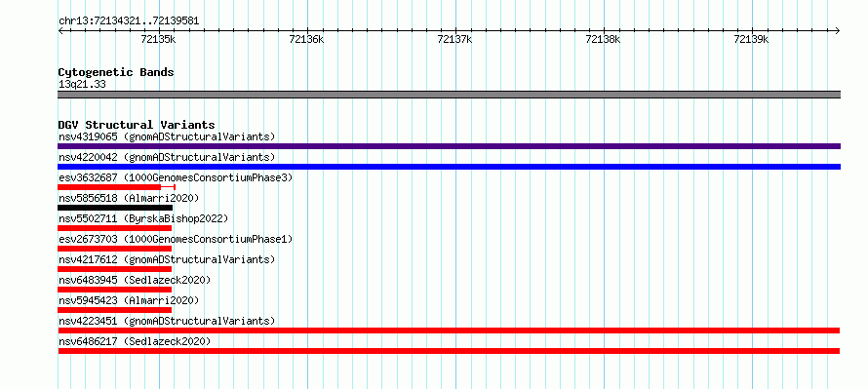Click the right arrow of the ruler

tap(838, 30)
